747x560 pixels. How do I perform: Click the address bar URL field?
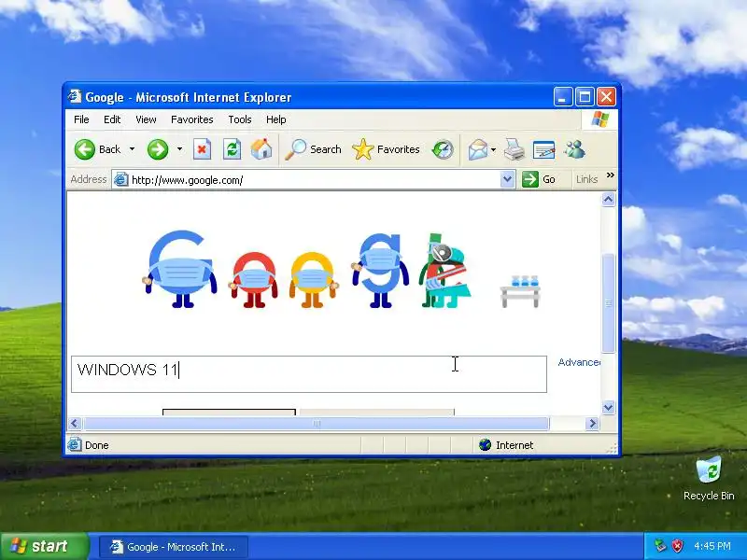click(x=315, y=180)
